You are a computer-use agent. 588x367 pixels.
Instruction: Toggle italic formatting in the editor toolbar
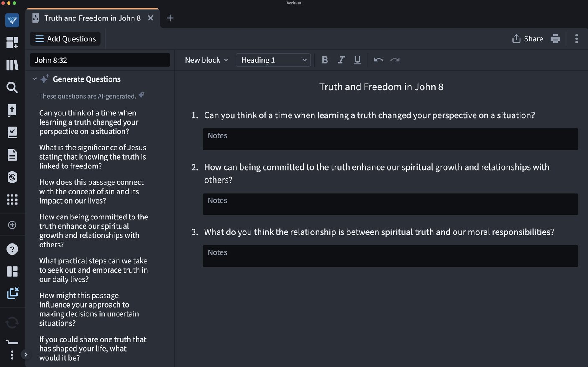click(341, 60)
